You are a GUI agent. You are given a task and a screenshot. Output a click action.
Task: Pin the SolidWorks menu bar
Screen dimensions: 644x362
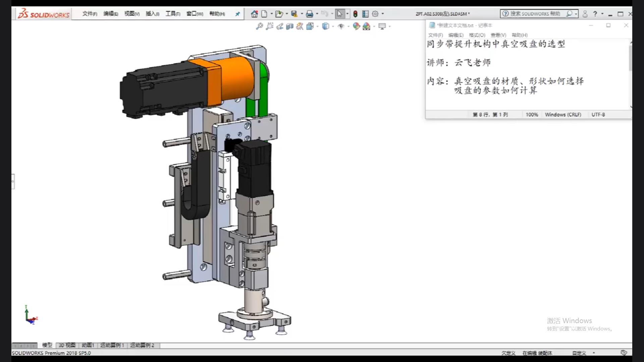(237, 14)
